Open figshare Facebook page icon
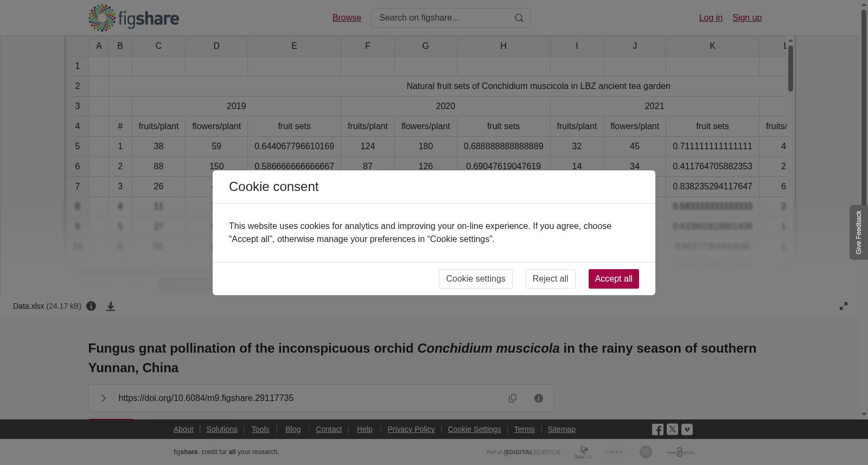868x465 pixels. (658, 430)
